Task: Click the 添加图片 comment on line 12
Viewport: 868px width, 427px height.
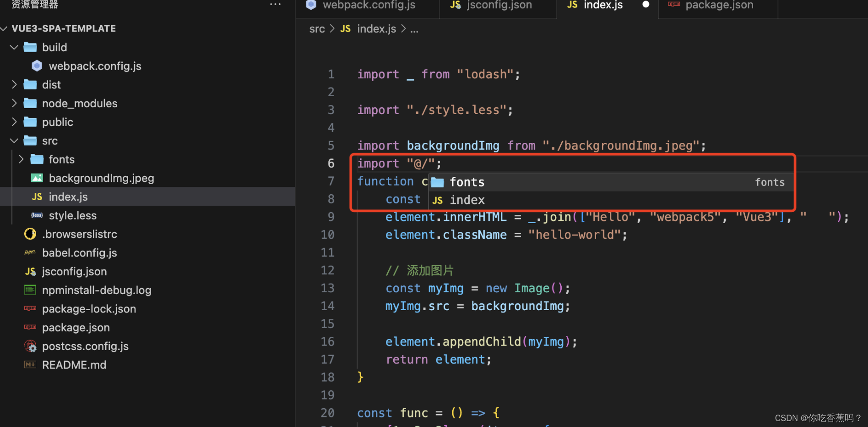Action: click(419, 270)
